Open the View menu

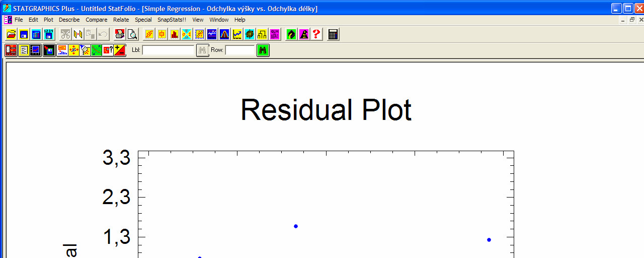point(198,20)
